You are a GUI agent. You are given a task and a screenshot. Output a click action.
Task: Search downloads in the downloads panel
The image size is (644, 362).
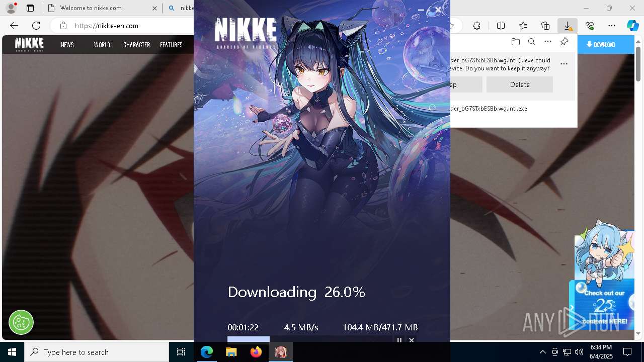[531, 42]
